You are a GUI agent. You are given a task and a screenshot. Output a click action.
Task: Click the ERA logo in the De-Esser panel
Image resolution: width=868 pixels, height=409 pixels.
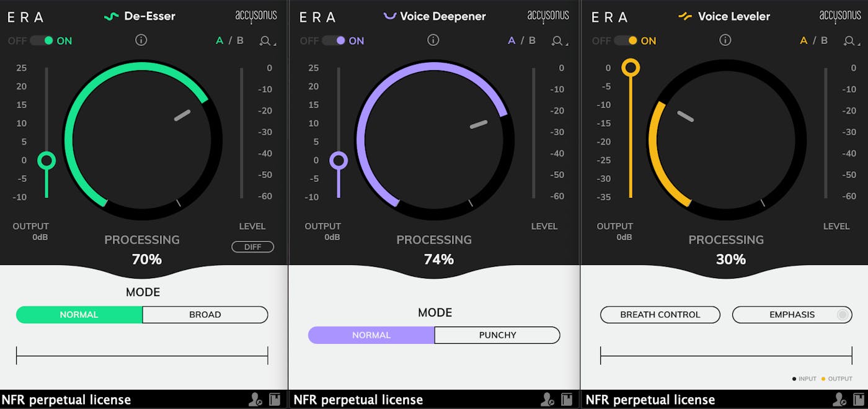click(x=25, y=17)
